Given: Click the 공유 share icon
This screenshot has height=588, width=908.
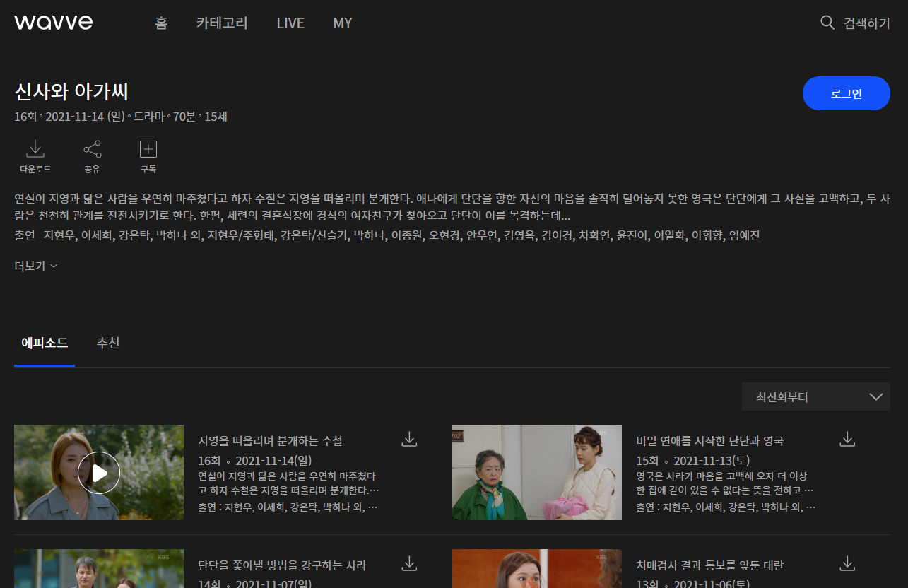Looking at the screenshot, I should click(92, 149).
